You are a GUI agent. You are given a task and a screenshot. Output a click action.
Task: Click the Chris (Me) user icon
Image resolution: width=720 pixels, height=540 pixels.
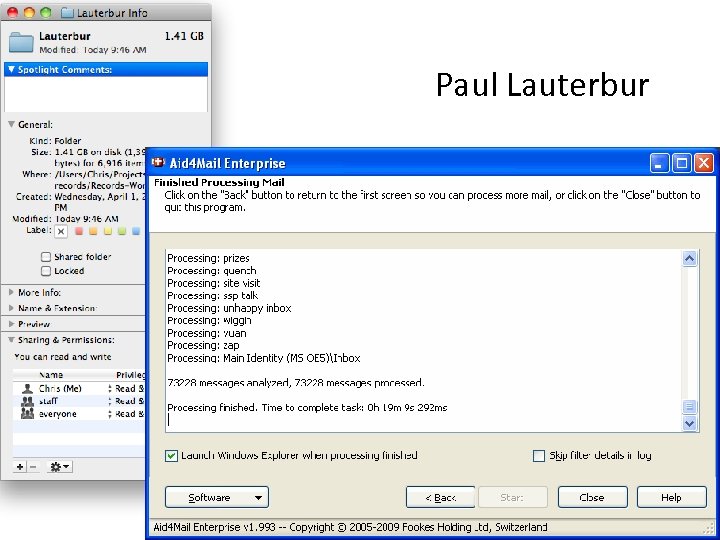[x=27, y=388]
